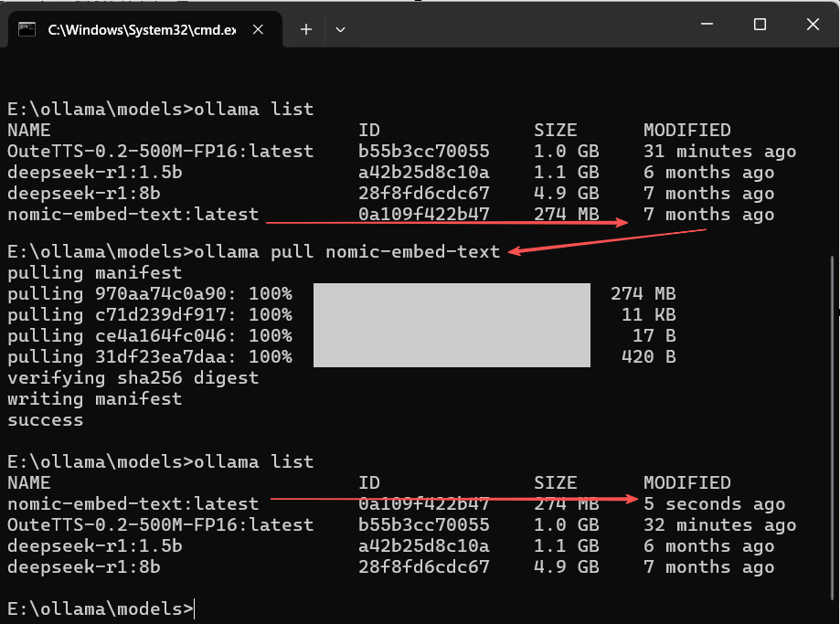840x624 pixels.
Task: Click '4.9 GB' size in second list
Action: [x=567, y=567]
